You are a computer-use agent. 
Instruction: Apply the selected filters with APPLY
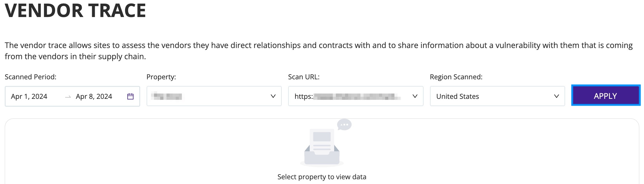(606, 95)
